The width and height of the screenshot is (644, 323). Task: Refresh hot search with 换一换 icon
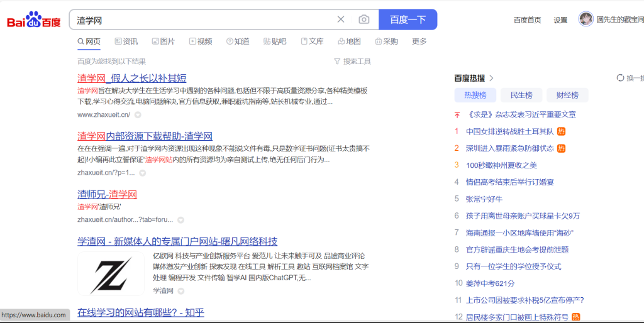(620, 78)
